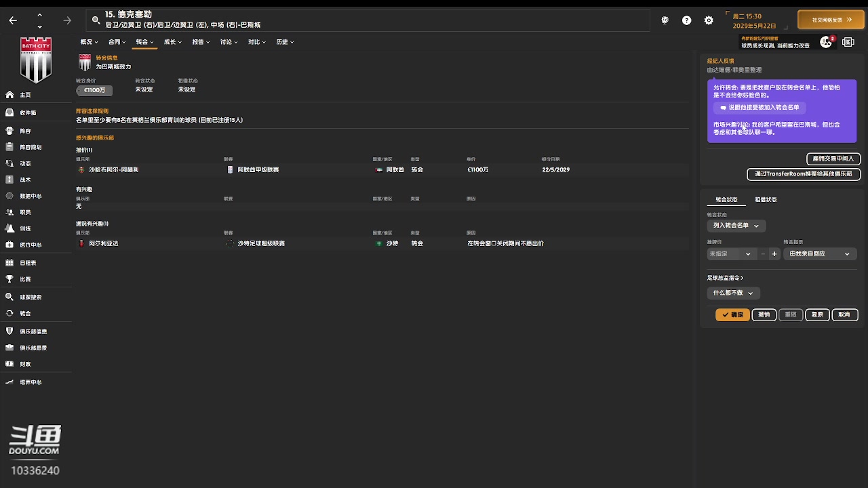Click the search bar with player name

coord(368,20)
